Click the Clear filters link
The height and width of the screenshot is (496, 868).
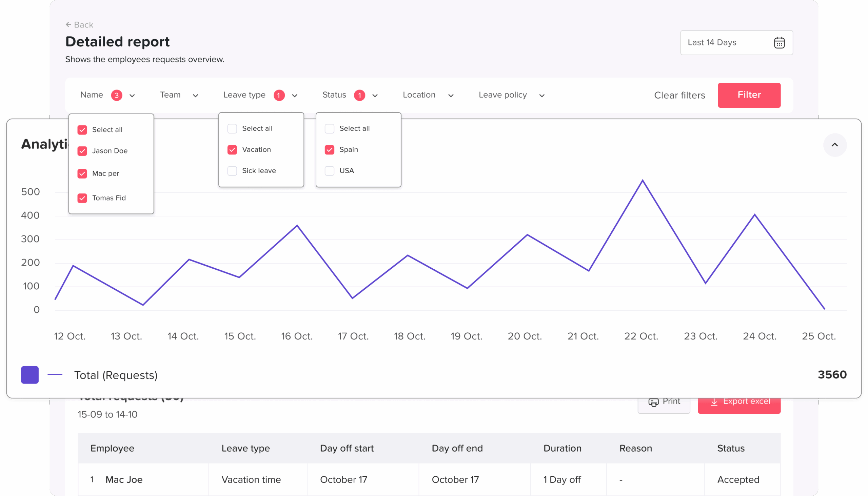pos(679,96)
